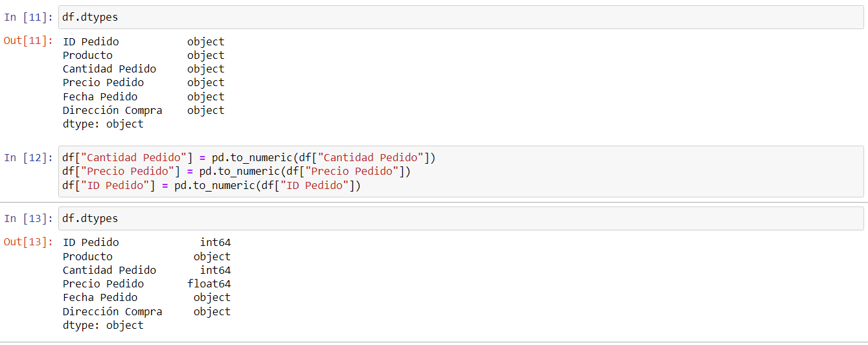868x345 pixels.
Task: Click the "dtype: object" line in Out[13]
Action: 103,326
